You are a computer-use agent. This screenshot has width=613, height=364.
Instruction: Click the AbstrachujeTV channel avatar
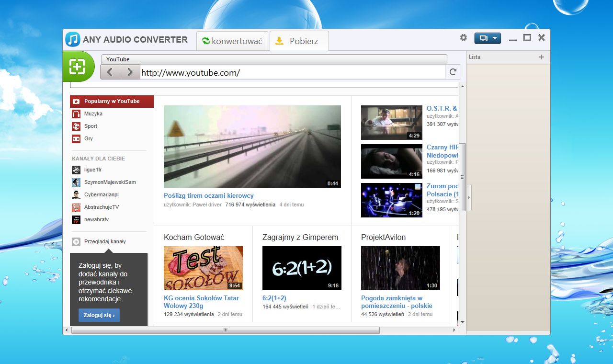[76, 207]
